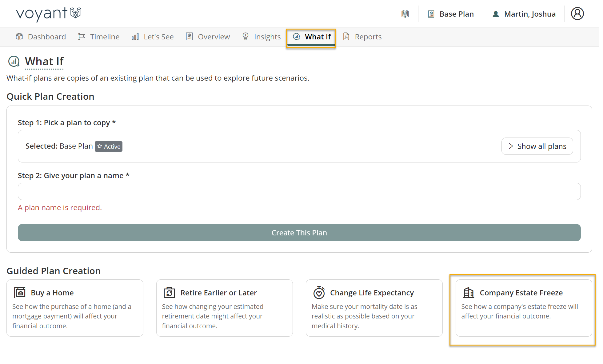Open the Reports tab
The image size is (603, 364).
point(362,37)
